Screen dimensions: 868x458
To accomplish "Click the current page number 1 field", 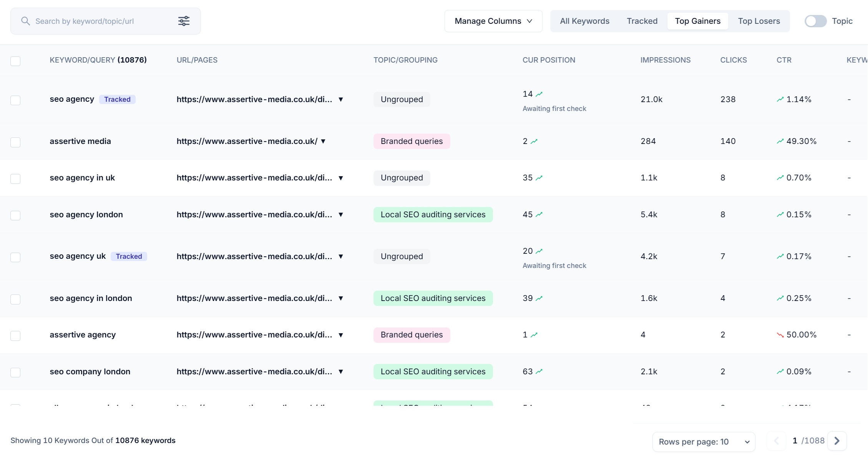I will [795, 441].
